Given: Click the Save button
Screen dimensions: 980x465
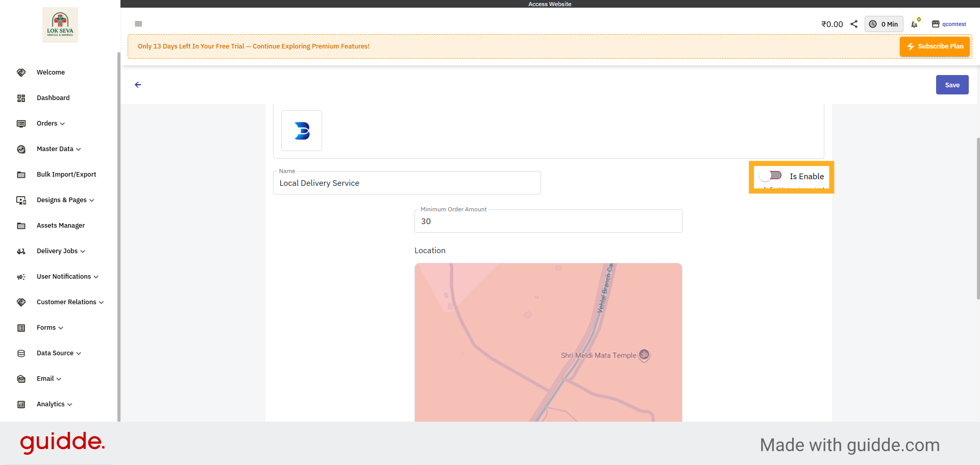Looking at the screenshot, I should (952, 84).
